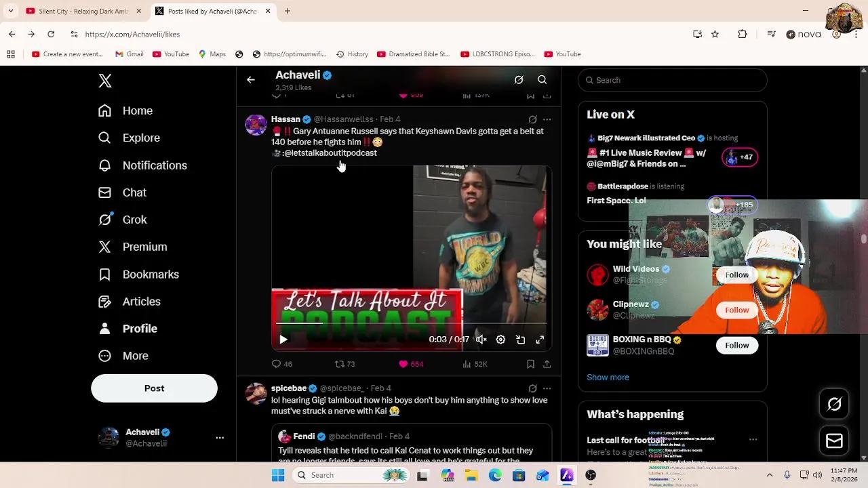Viewport: 868px width, 488px height.
Task: Open more options on Hassan's post
Action: 547,119
